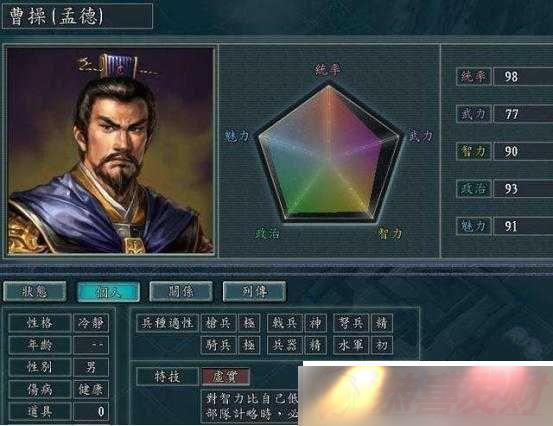The height and width of the screenshot is (426, 553).
Task: Select the 個人 tab
Action: (x=108, y=291)
